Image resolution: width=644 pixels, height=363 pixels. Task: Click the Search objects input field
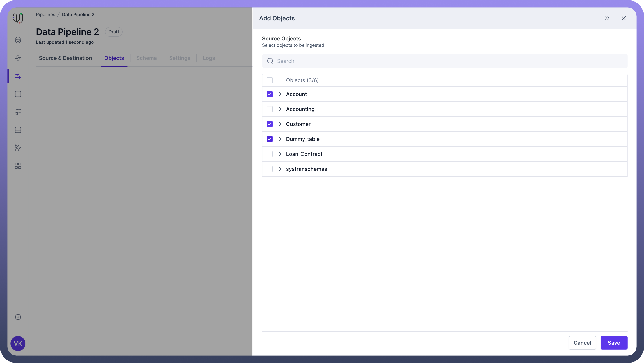(445, 61)
